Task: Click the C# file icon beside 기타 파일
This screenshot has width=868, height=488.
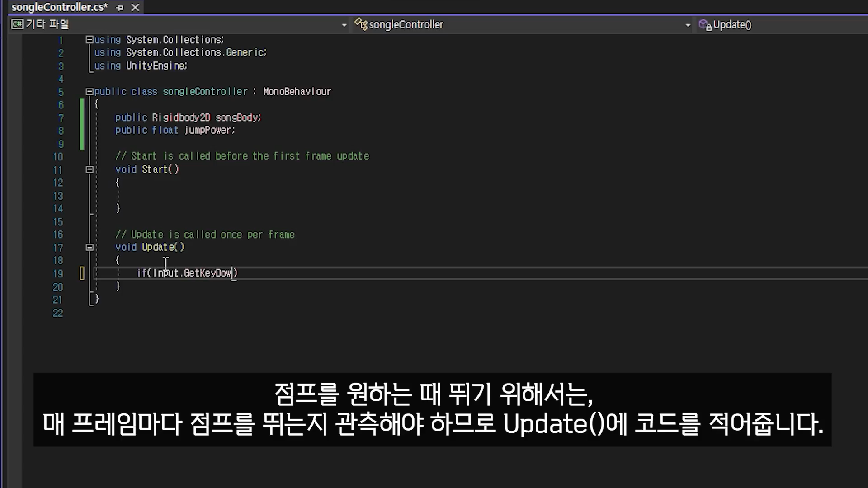Action: 17,24
